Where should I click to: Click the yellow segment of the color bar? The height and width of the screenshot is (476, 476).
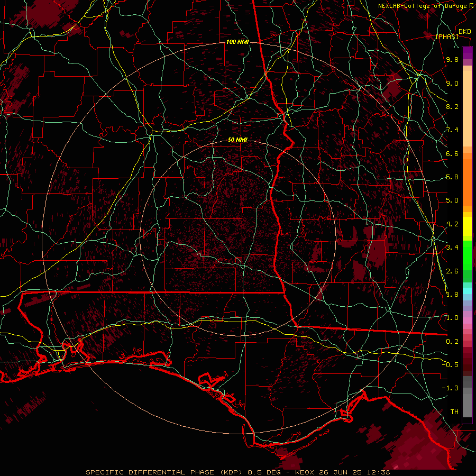pos(467,226)
